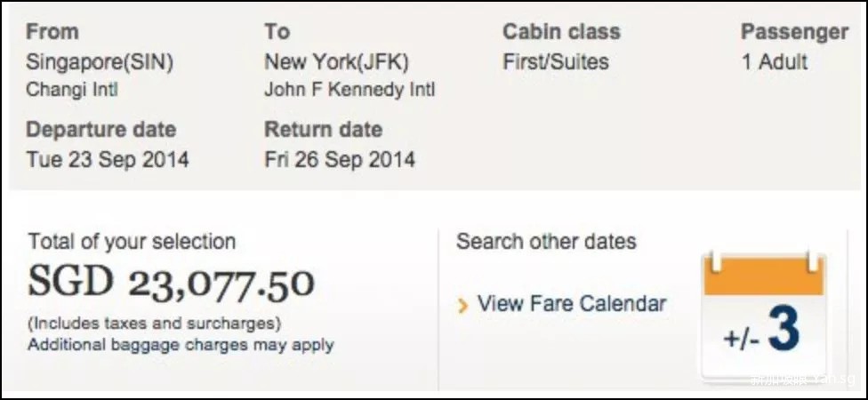This screenshot has height=400, width=868.
Task: Click the Includes taxes and surcharges note
Action: point(155,323)
